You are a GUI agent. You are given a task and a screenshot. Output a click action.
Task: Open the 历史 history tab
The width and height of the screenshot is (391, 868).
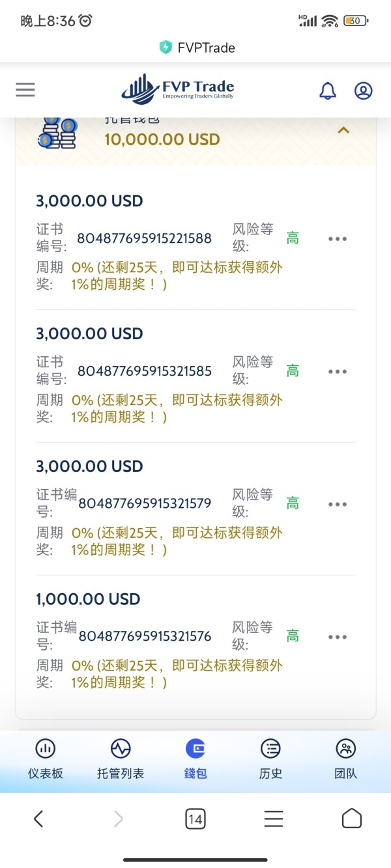click(x=270, y=759)
